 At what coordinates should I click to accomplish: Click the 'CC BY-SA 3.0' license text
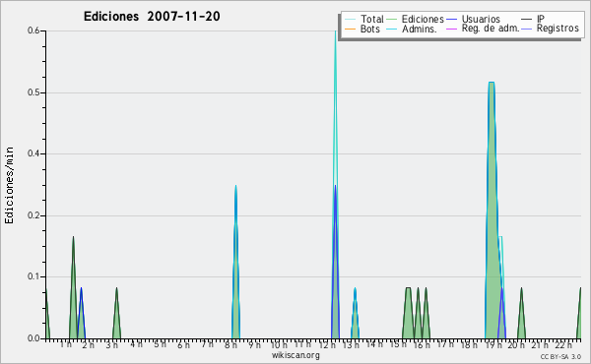560,356
